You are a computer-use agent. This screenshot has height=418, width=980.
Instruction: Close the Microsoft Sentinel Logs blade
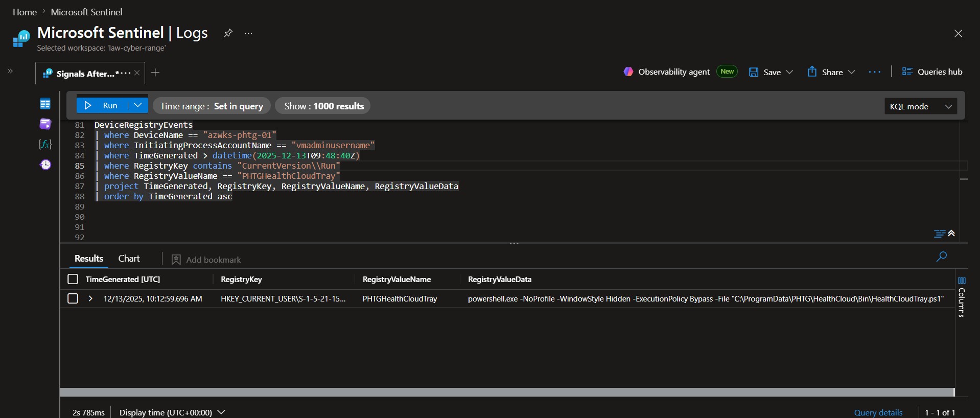958,33
